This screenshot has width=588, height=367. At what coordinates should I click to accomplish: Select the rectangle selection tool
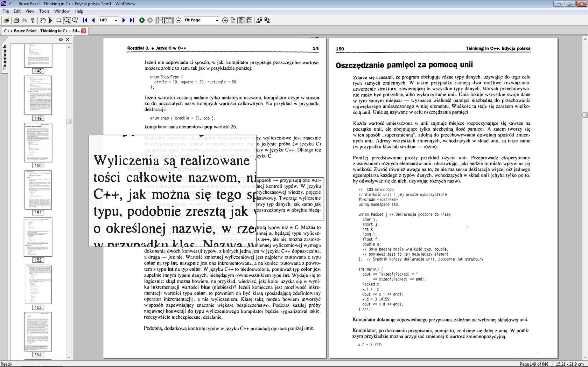pos(58,20)
